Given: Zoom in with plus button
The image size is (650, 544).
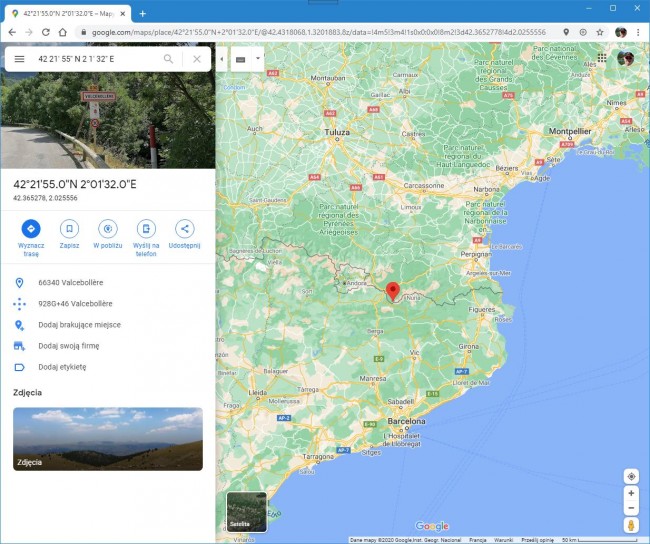Looking at the screenshot, I should [631, 493].
